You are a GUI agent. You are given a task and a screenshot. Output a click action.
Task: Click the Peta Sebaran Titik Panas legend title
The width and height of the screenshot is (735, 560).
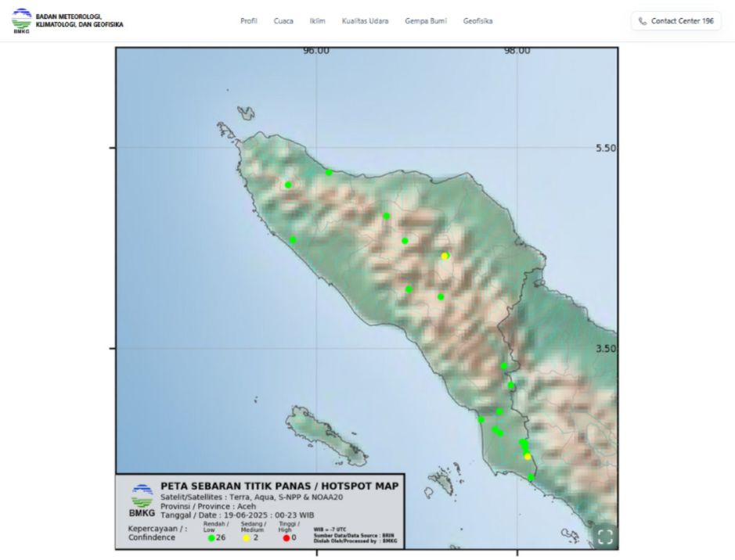click(x=279, y=486)
